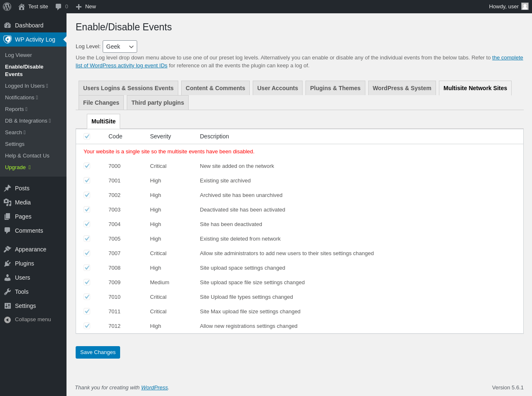Select the MultiSite sub-tab

[103, 121]
